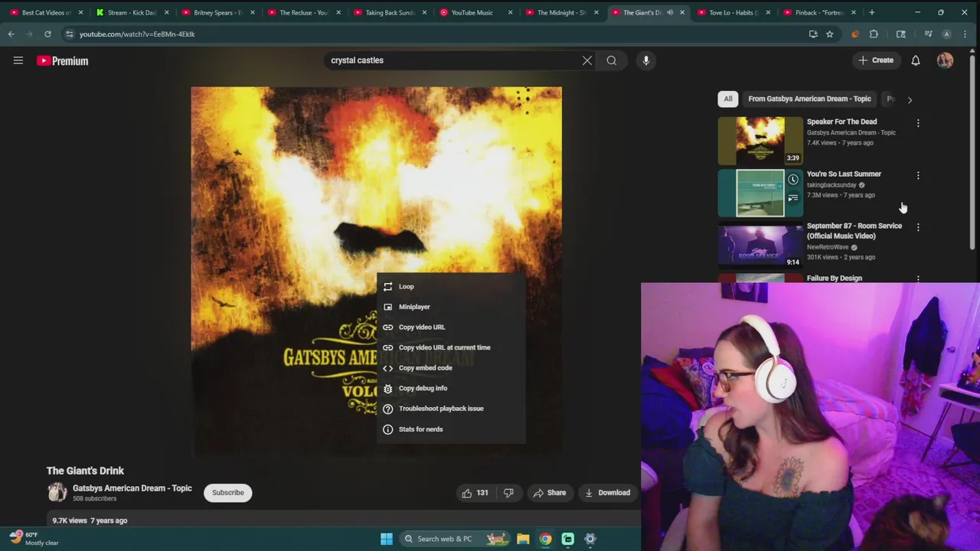
Task: Open September 87 Room Service thumbnail
Action: click(760, 245)
